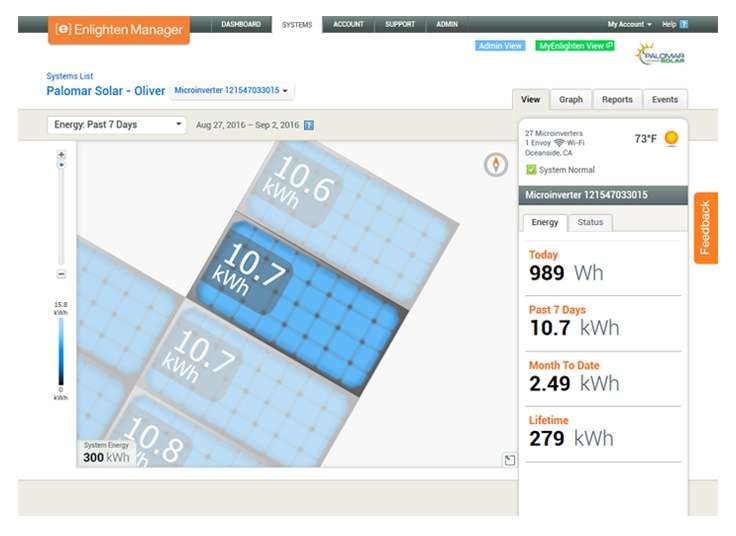
Task: Open the Energy: Past 7 Days dropdown
Action: 117,125
